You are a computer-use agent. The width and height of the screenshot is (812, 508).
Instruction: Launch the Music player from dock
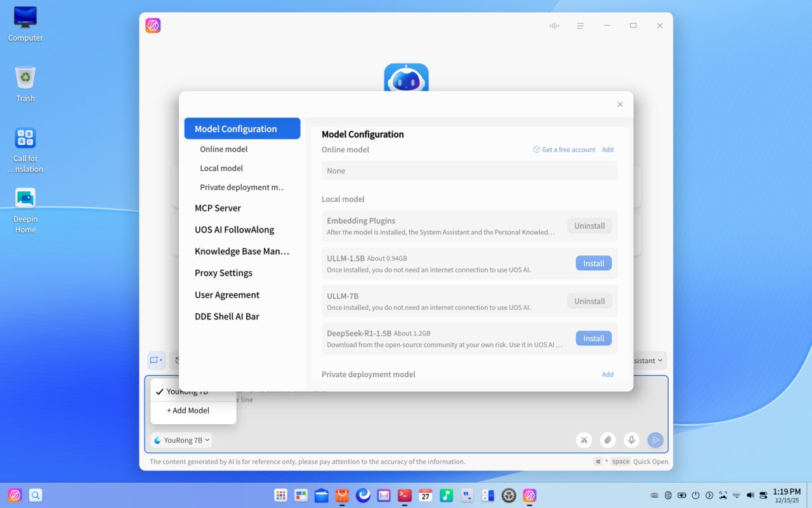447,495
